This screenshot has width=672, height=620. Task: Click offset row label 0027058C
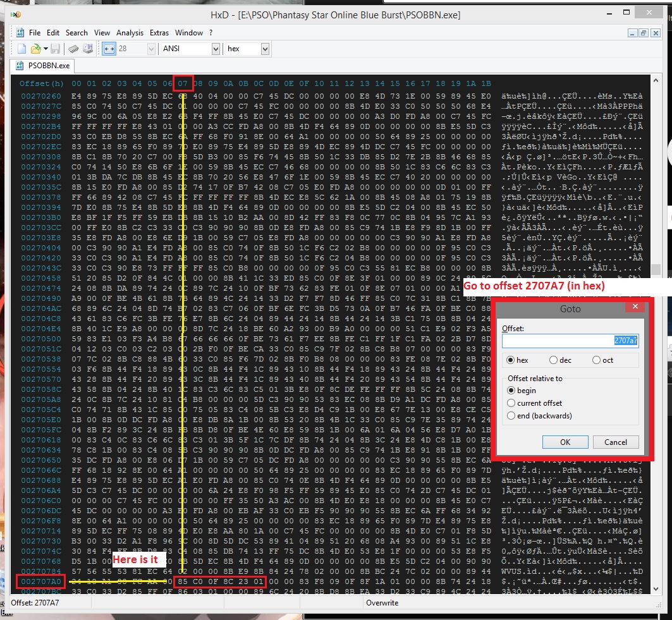(x=41, y=389)
